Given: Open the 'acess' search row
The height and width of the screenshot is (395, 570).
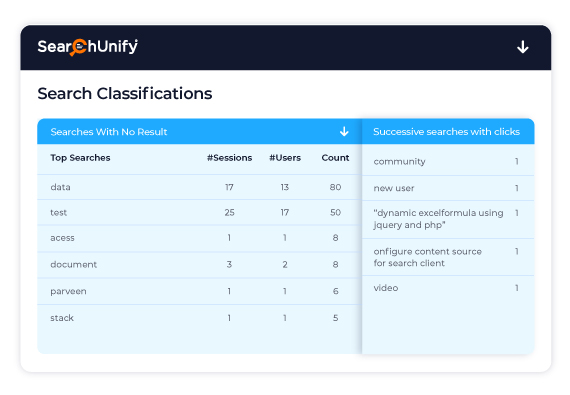Looking at the screenshot, I should pyautogui.click(x=199, y=238).
